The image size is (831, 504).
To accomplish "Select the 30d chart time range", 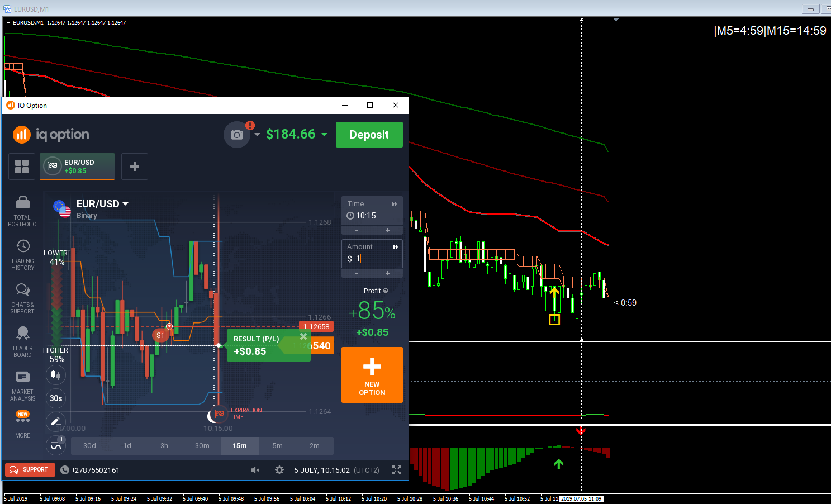I will pyautogui.click(x=89, y=446).
